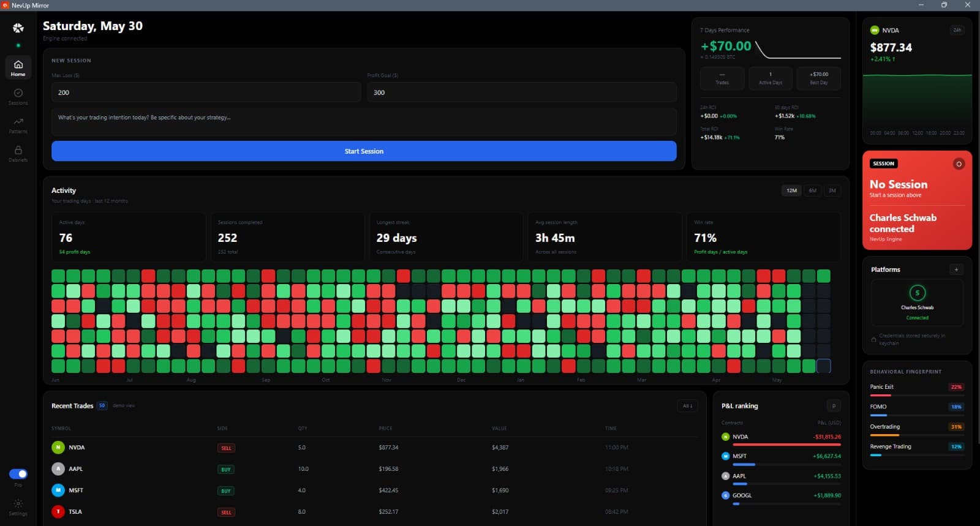Click the +$6,627.54 P&L value for MSFT

pyautogui.click(x=827, y=456)
